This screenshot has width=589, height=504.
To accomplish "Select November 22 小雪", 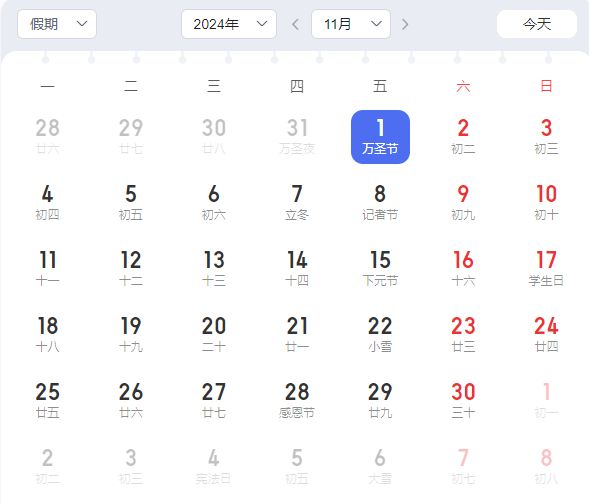I will 380,335.
